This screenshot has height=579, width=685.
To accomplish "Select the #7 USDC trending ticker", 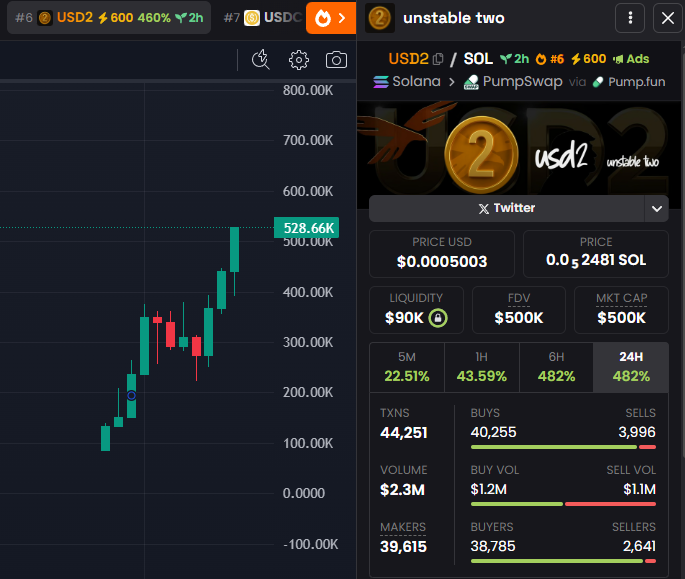I will (262, 18).
